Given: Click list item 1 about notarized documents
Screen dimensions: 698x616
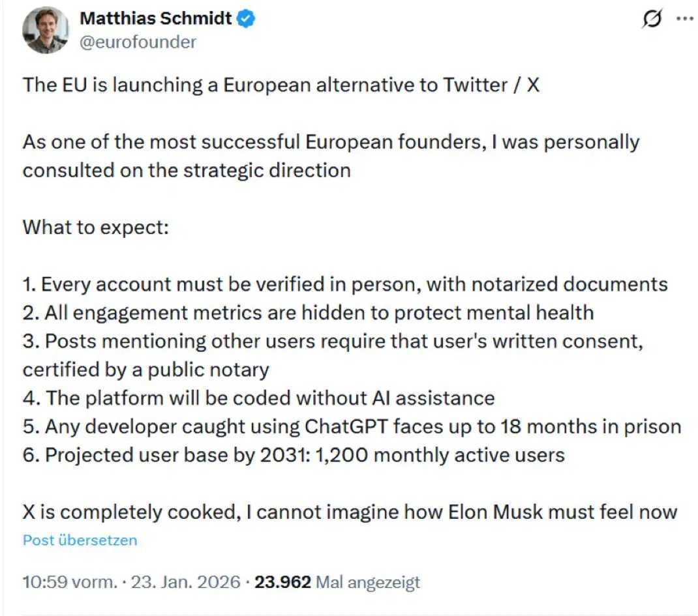Looking at the screenshot, I should 345,284.
